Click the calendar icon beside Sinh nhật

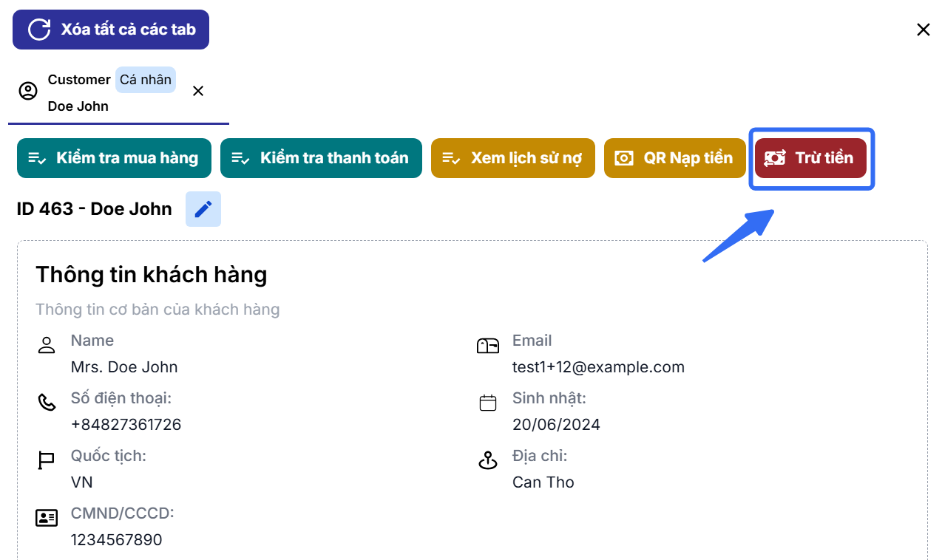tap(488, 403)
